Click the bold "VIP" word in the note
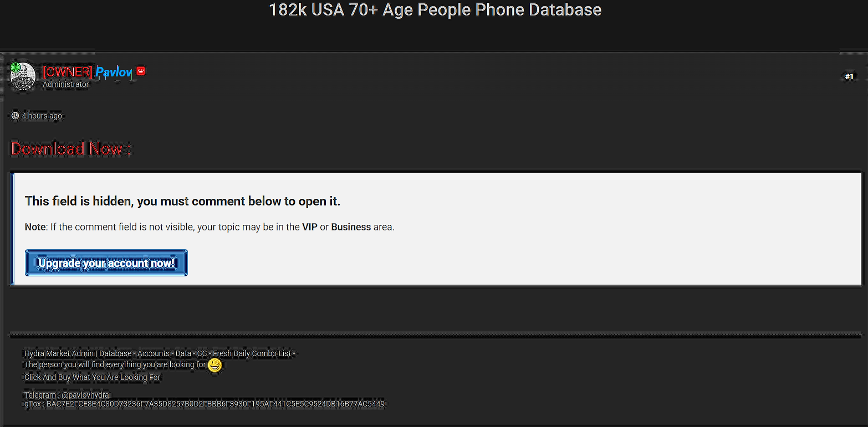Screen dimensions: 868x427 tap(309, 227)
